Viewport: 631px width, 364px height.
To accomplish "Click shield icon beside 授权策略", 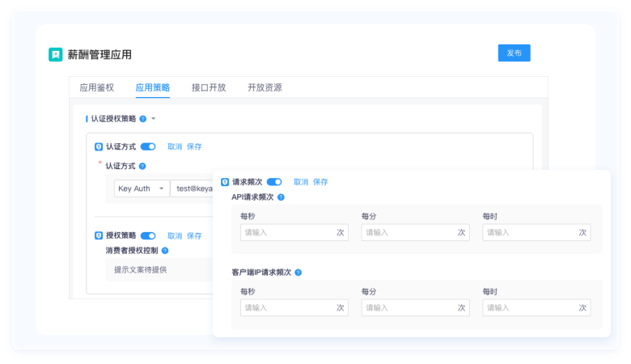I will (99, 235).
